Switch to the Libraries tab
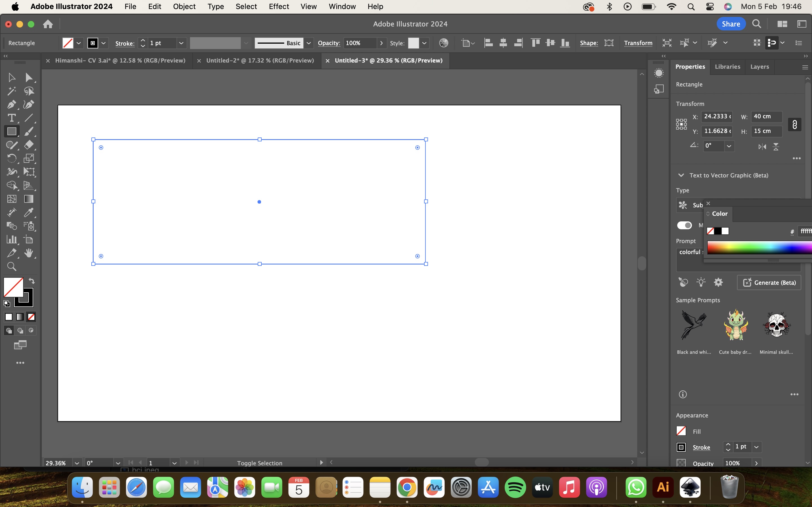This screenshot has width=812, height=507. click(727, 66)
